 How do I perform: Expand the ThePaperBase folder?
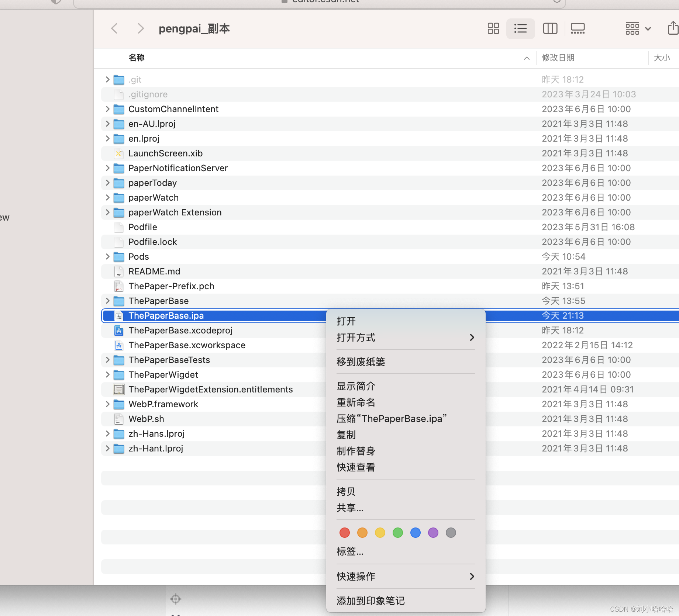tap(107, 301)
